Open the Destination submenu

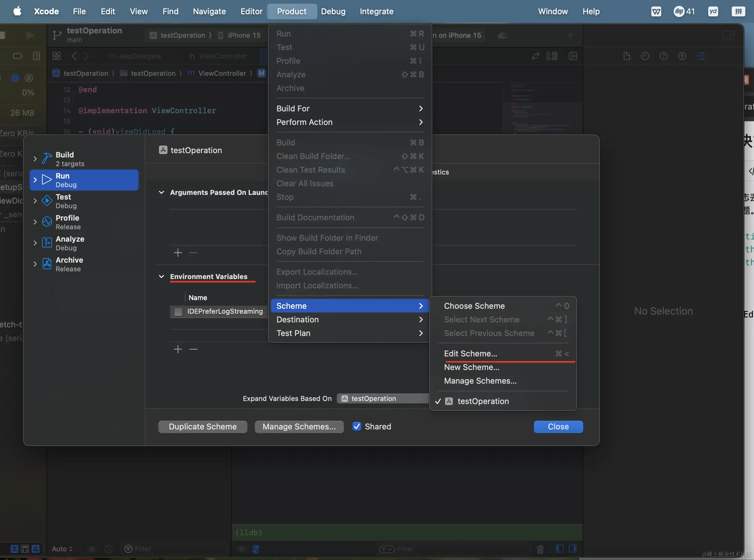point(350,319)
